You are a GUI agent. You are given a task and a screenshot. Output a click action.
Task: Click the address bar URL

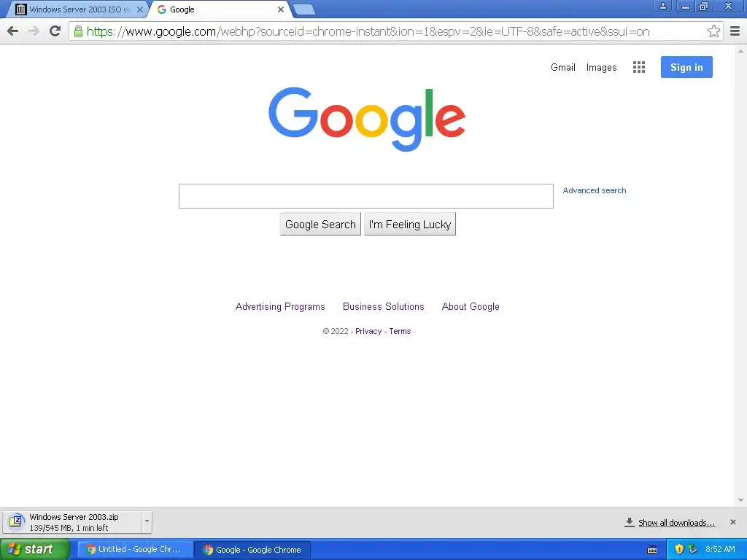coord(368,31)
